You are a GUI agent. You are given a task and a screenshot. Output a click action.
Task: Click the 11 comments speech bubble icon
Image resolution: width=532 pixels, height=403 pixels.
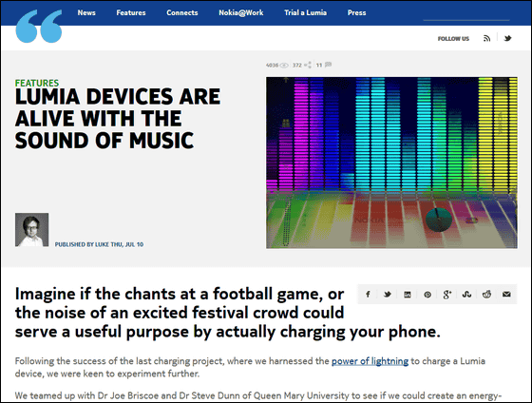328,65
